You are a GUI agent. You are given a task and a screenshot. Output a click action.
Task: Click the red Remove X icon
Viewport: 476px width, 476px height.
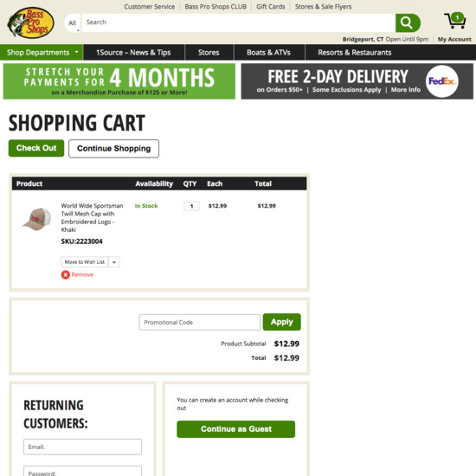pyautogui.click(x=65, y=274)
